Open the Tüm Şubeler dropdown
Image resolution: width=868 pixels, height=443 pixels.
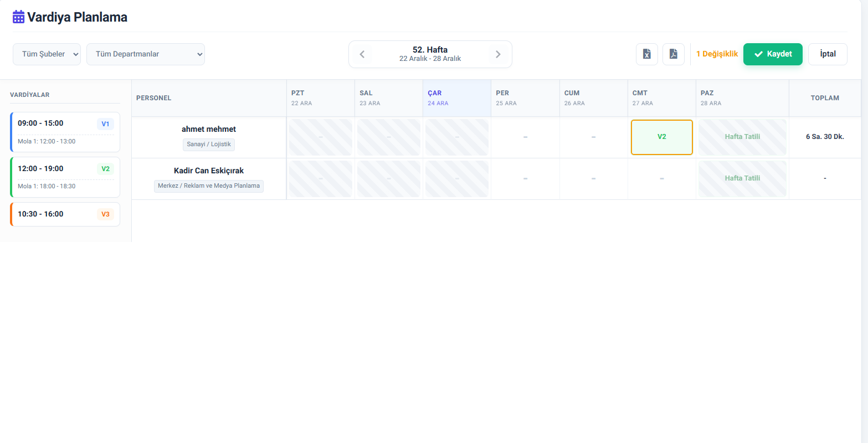click(47, 54)
